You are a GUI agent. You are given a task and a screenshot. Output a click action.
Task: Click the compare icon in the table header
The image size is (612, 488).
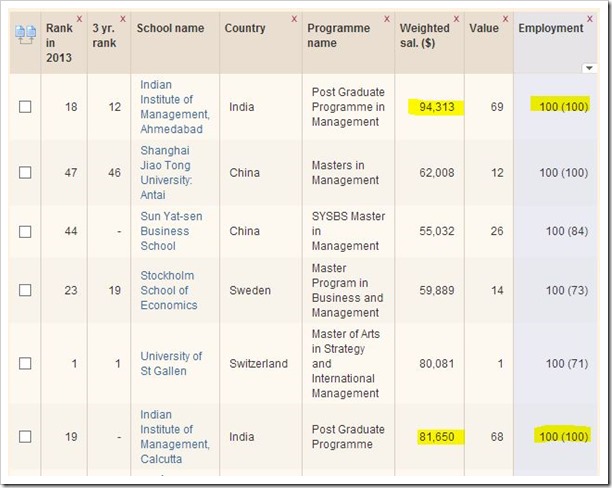[24, 35]
